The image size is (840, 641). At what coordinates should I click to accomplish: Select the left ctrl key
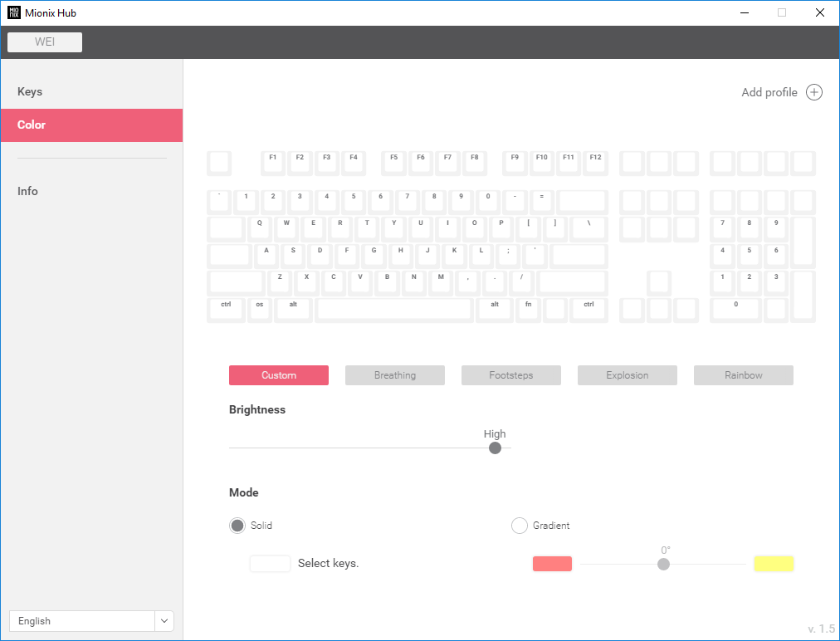pos(226,311)
